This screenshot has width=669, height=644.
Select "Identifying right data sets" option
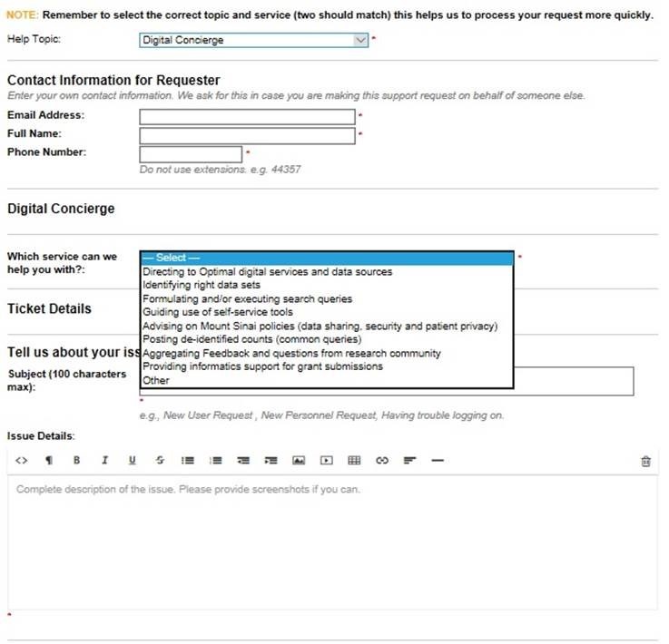pos(202,285)
